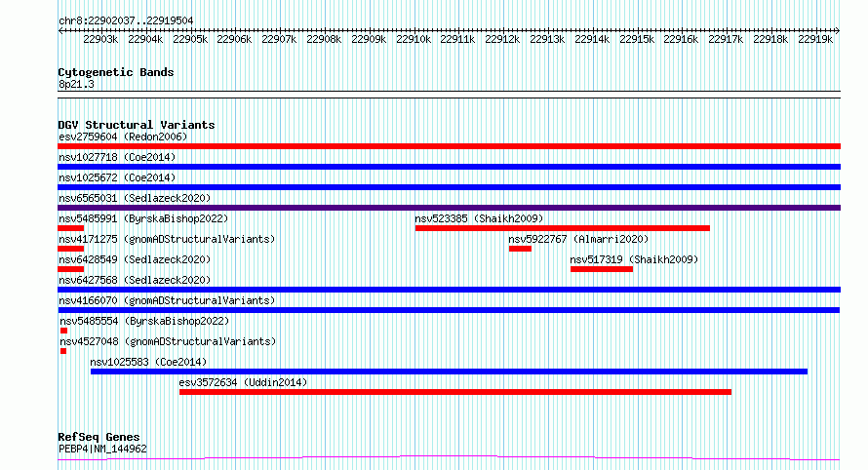868x470 pixels.
Task: Open the nsv4527048 (gnomADStructuralVariants) label
Action: [168, 341]
